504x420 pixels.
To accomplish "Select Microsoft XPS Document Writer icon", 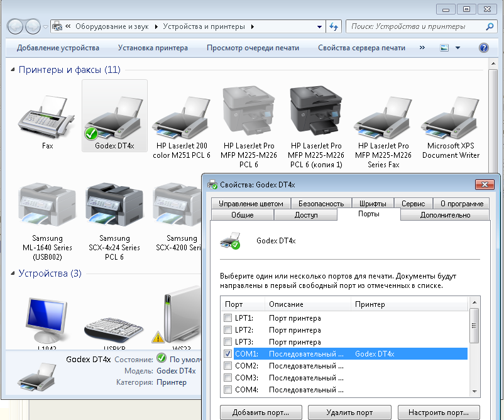I will pyautogui.click(x=451, y=118).
